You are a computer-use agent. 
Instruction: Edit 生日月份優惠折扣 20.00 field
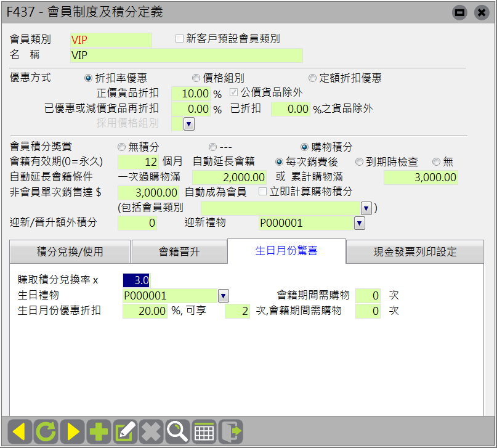145,311
